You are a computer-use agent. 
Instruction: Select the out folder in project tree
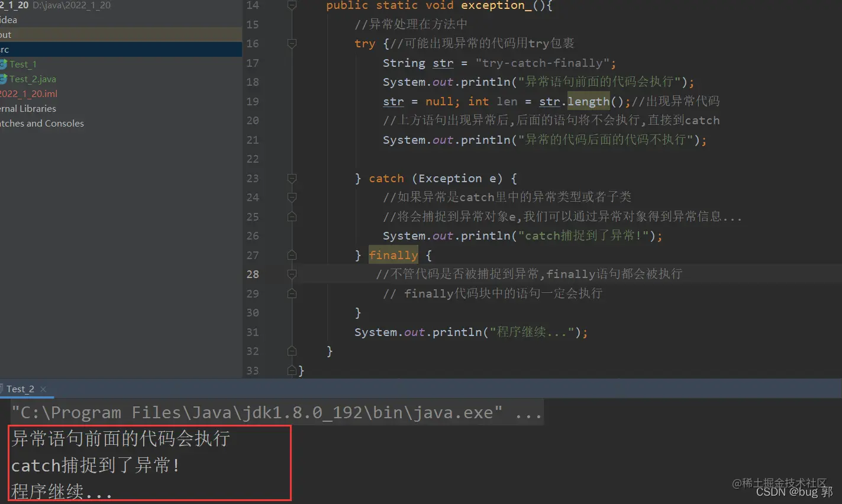[x=5, y=35]
